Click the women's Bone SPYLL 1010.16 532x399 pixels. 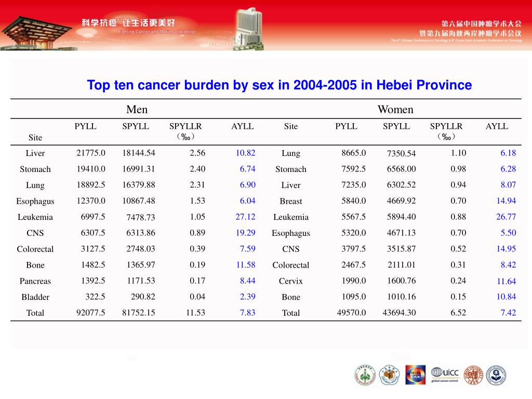(x=401, y=297)
